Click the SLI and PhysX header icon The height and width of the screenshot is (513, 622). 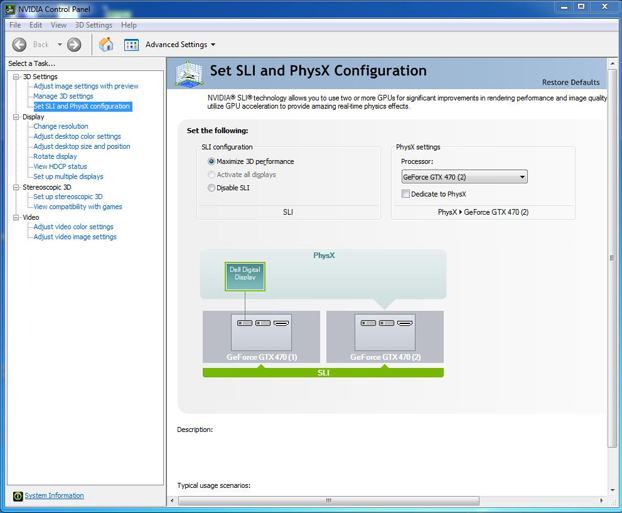(189, 73)
